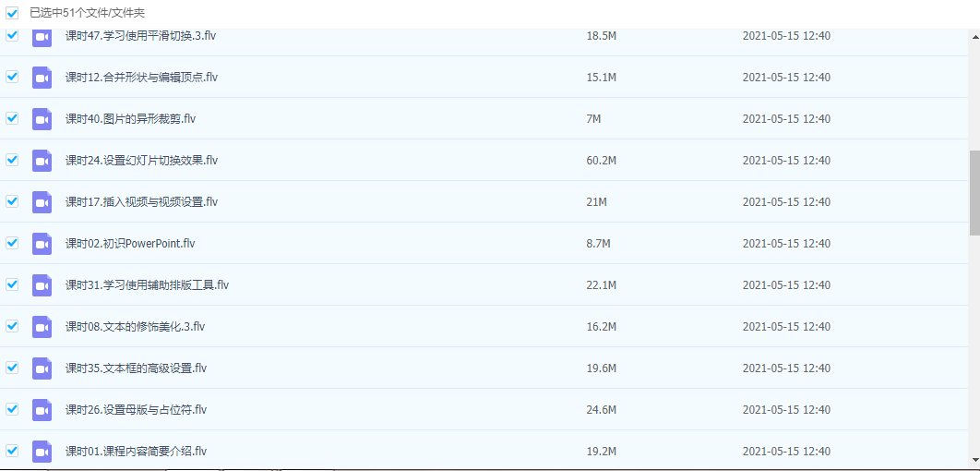Uncheck the checkbox for 课时08.文本的修饰美化.3.flv
The image size is (980, 471).
12,326
